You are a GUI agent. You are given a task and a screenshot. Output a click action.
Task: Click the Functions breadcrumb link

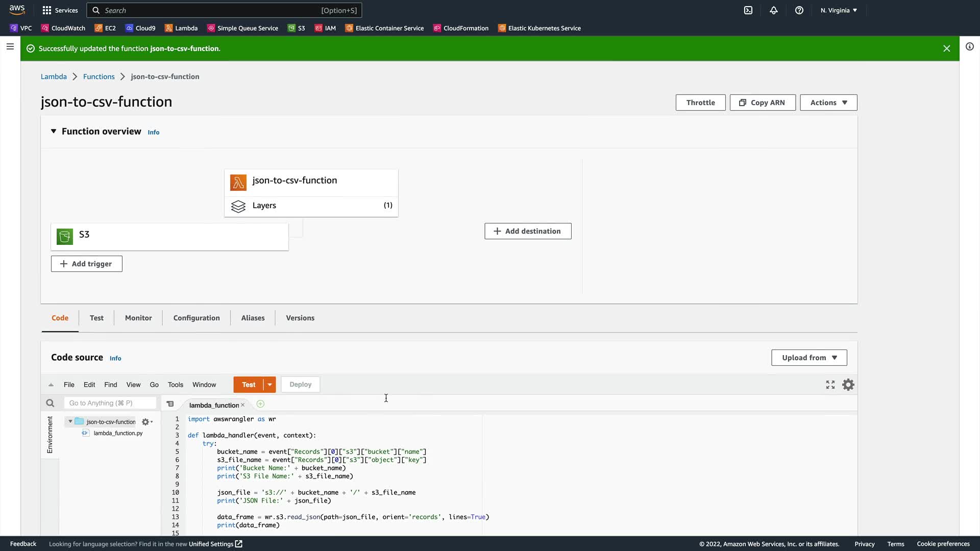pyautogui.click(x=99, y=77)
